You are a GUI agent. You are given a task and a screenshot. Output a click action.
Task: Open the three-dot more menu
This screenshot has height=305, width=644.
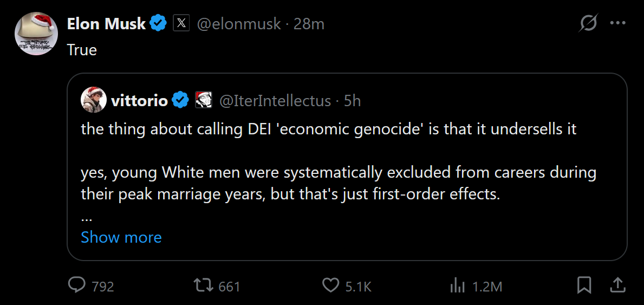617,23
